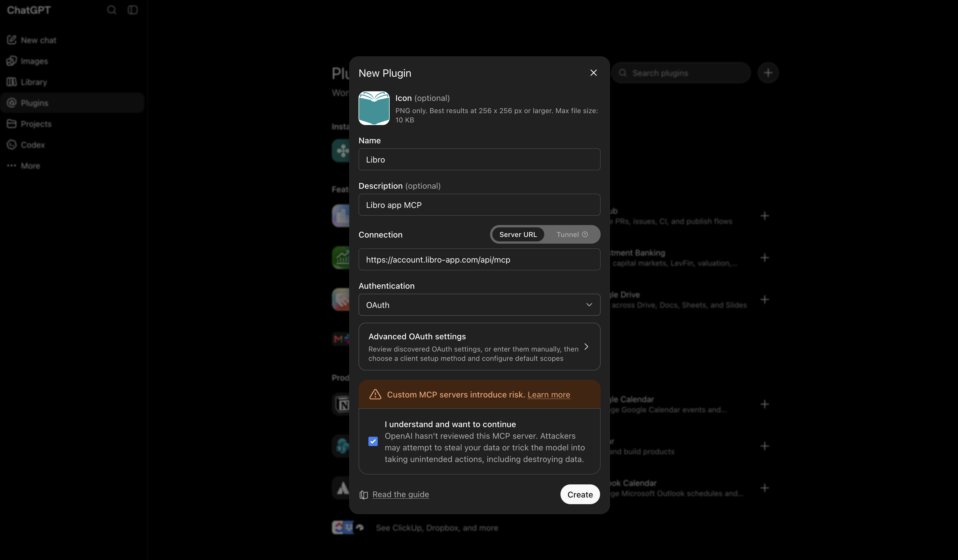The height and width of the screenshot is (560, 958).
Task: Add the plugin with PRs, issues, CI
Action: coord(764,216)
